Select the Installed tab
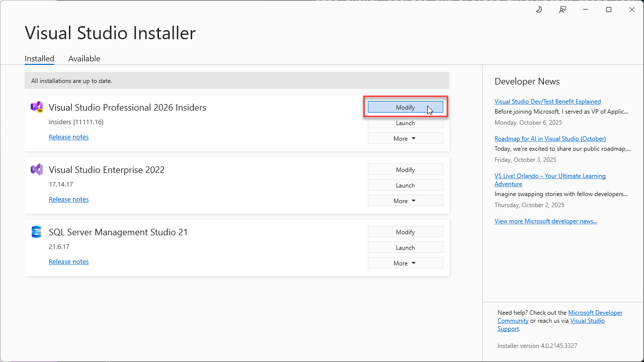This screenshot has width=644, height=362. click(39, 58)
